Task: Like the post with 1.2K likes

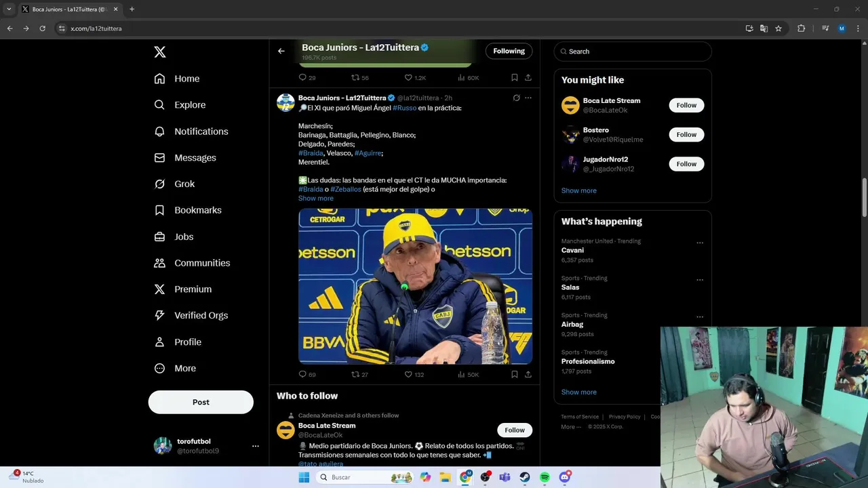Action: tap(415, 77)
